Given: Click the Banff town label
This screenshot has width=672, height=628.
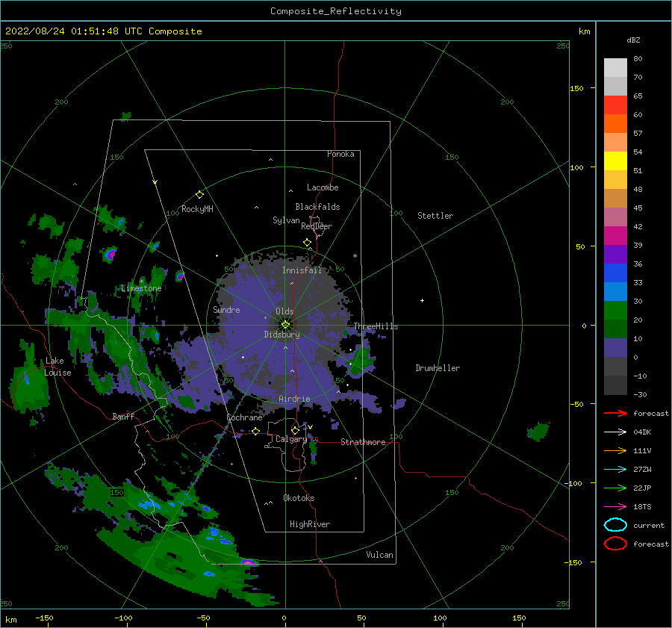Looking at the screenshot, I should point(123,416).
